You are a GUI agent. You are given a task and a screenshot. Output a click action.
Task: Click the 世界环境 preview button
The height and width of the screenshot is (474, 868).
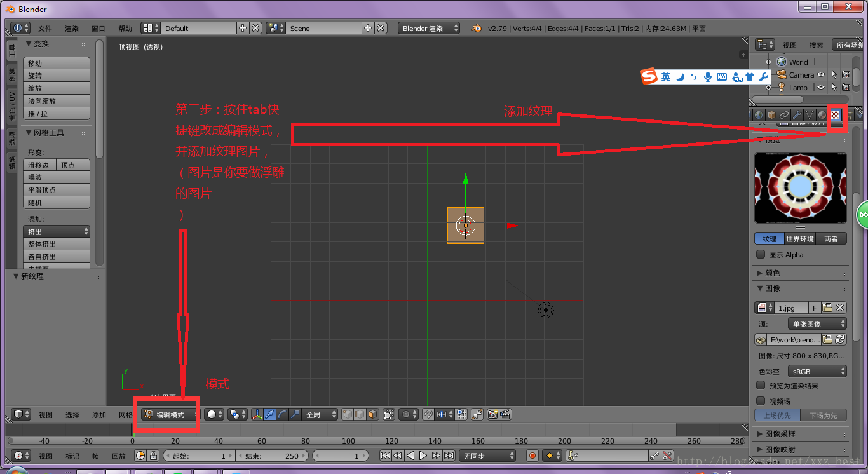799,239
